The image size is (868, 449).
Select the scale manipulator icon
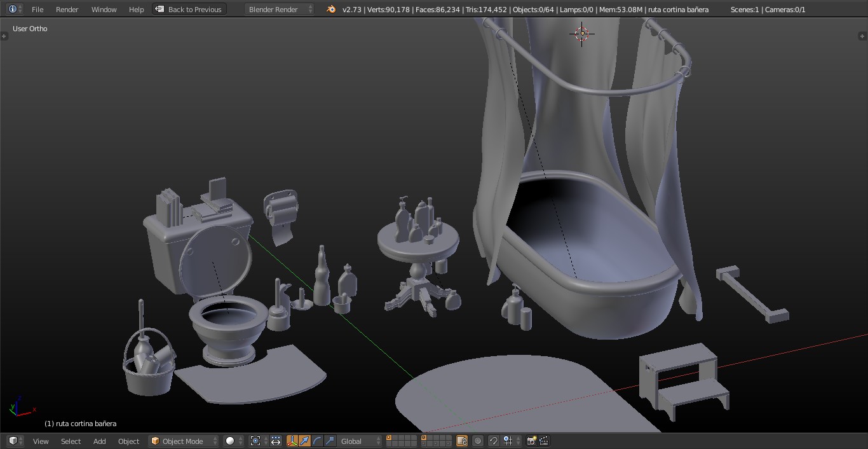[x=330, y=441]
